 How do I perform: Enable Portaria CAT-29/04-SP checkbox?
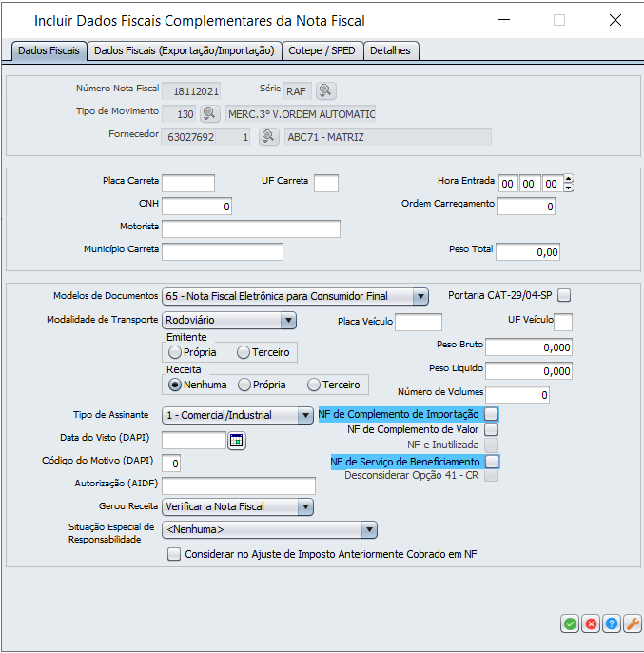(564, 295)
